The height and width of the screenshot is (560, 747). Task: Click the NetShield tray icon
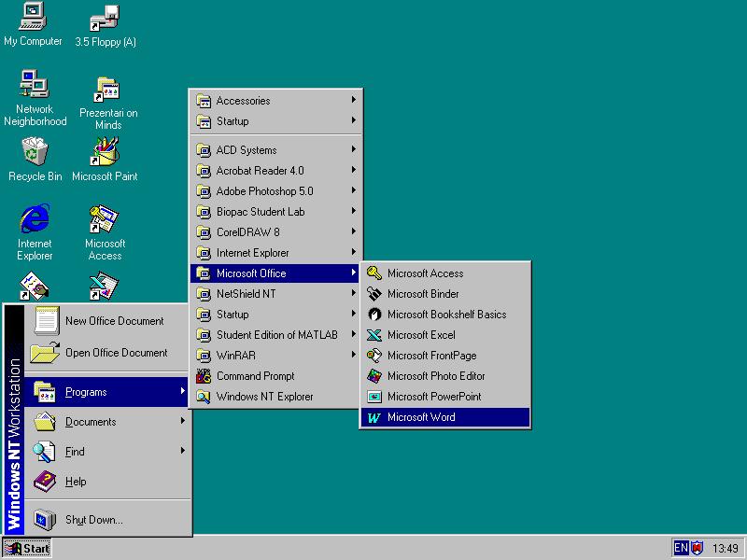click(697, 548)
